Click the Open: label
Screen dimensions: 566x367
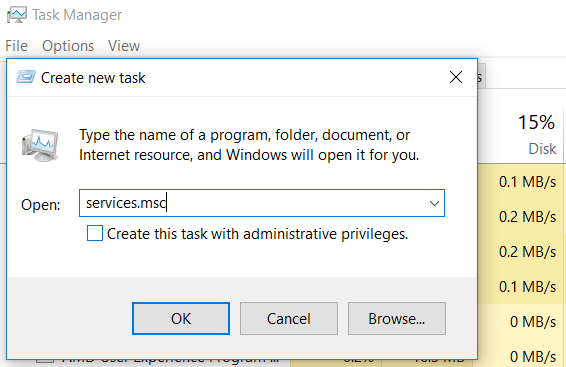point(40,205)
